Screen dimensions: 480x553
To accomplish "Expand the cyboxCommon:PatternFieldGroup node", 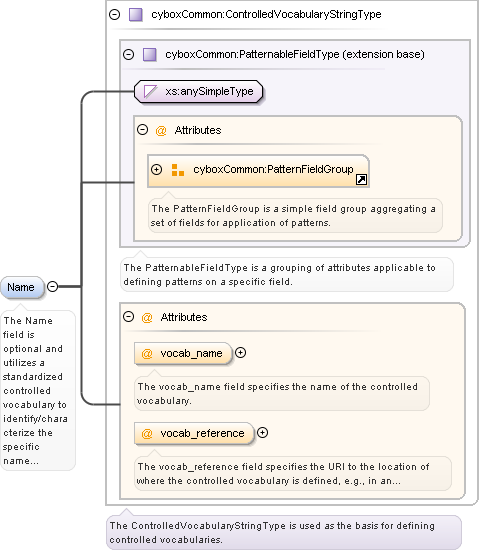I will point(156,170).
